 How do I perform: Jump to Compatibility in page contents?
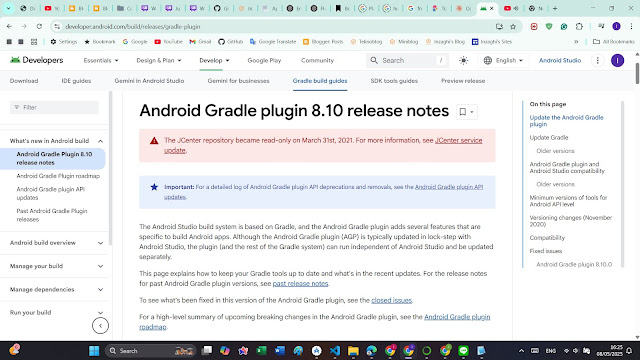pos(547,238)
